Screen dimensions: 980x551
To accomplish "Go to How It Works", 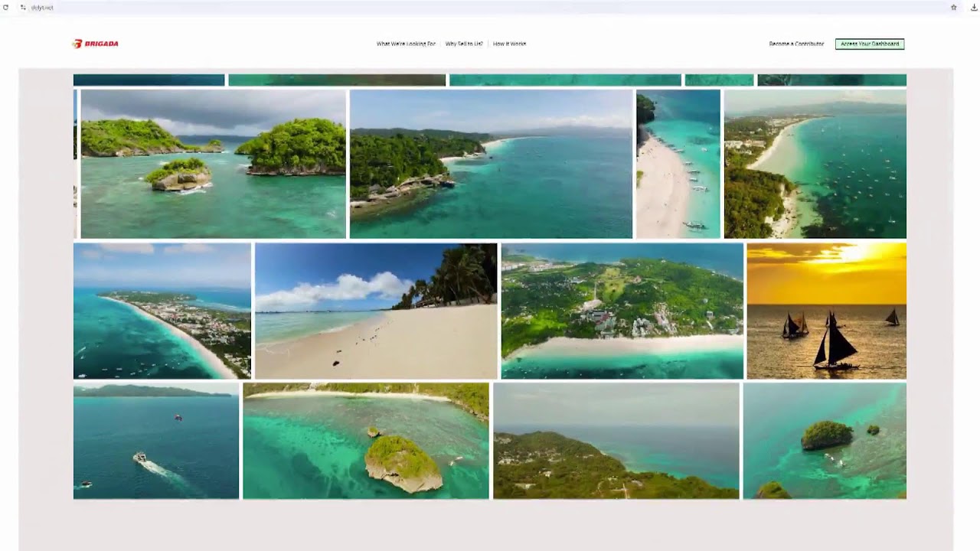I will 509,44.
